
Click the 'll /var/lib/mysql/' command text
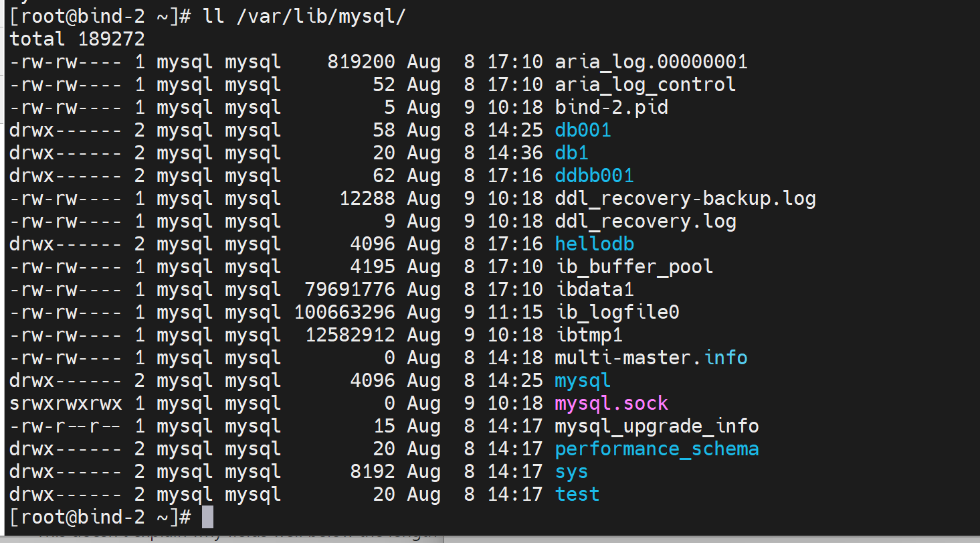pyautogui.click(x=304, y=17)
